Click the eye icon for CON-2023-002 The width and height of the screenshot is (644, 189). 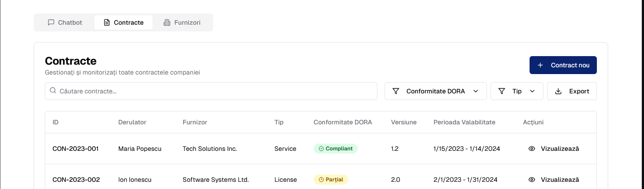coord(532,180)
